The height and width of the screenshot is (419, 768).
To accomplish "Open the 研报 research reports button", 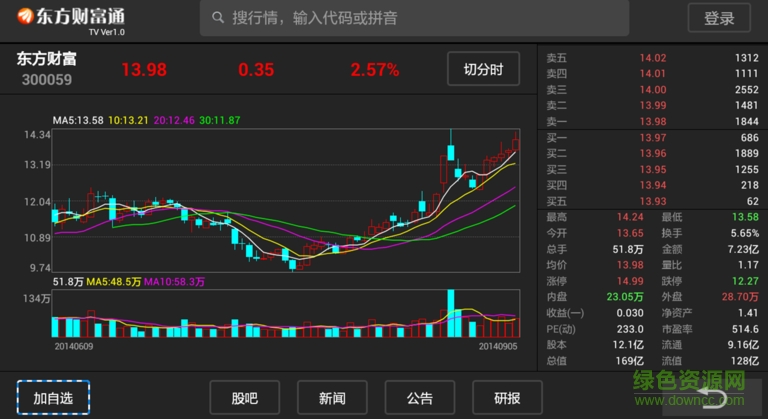I will (507, 397).
